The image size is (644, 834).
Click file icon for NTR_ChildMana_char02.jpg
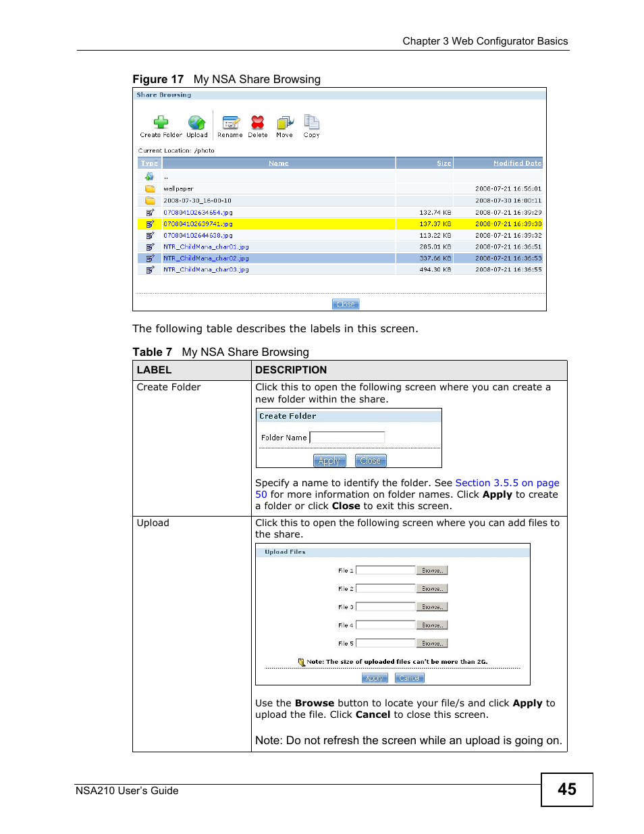[150, 258]
